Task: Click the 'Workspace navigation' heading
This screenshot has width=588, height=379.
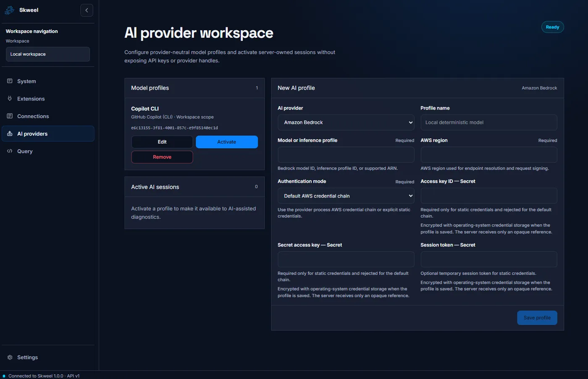Action: click(x=32, y=31)
